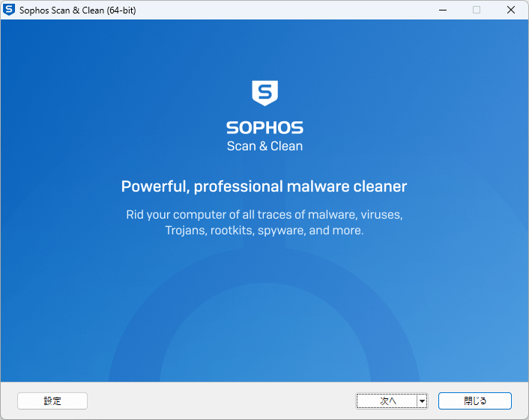This screenshot has height=420, width=529.
Task: Expand the dropdown arrow beside 次へ
Action: coord(422,401)
